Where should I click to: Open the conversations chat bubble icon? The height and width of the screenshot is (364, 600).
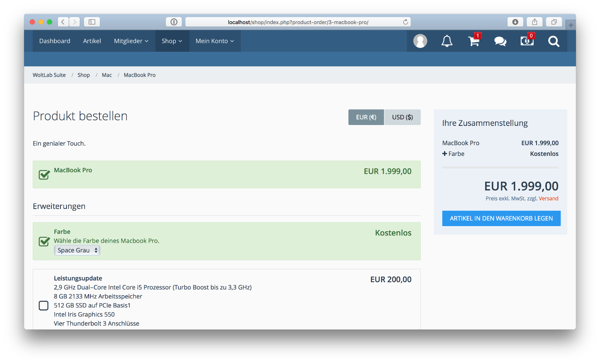point(500,41)
